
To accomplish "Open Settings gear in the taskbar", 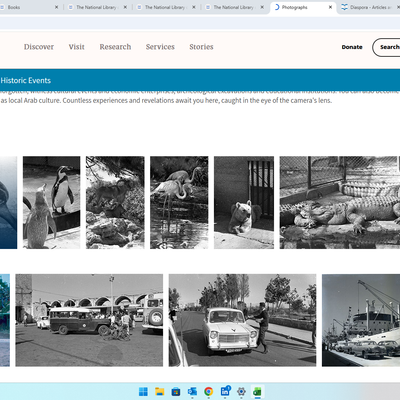I will [x=241, y=391].
